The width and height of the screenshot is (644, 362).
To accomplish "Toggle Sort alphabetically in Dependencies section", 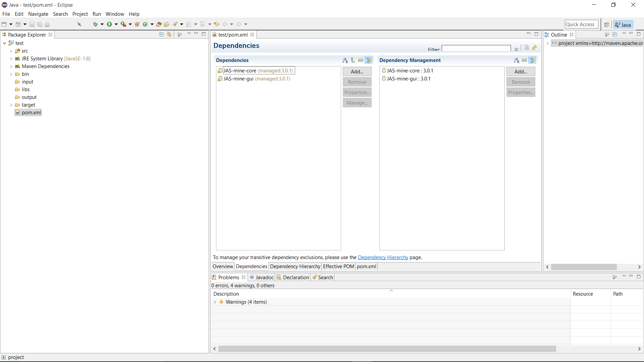I will [x=345, y=60].
